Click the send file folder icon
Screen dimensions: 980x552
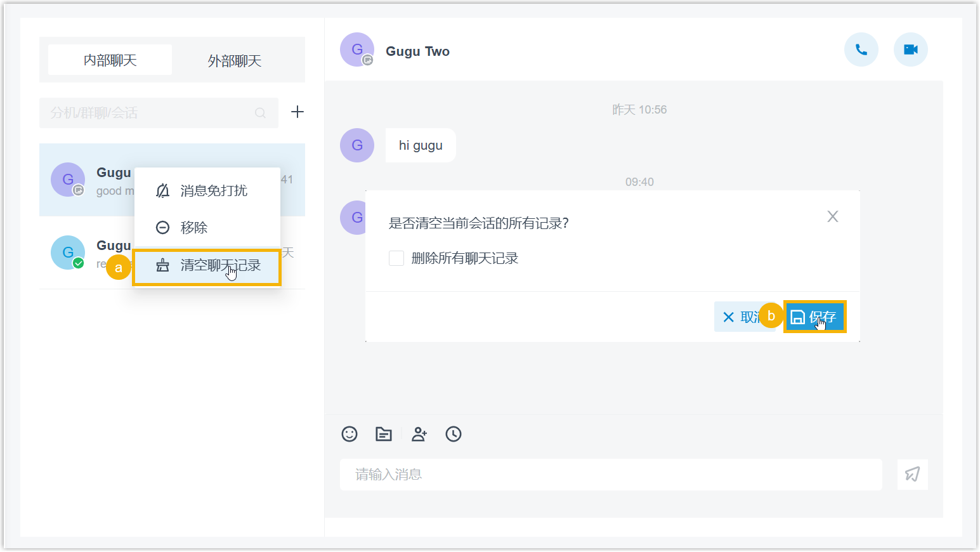pos(384,434)
